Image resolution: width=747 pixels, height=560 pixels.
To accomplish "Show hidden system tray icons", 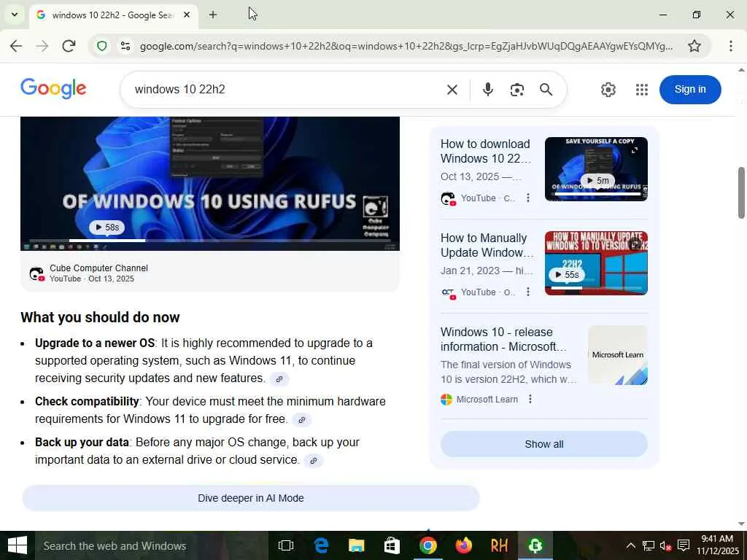I will pos(630,545).
